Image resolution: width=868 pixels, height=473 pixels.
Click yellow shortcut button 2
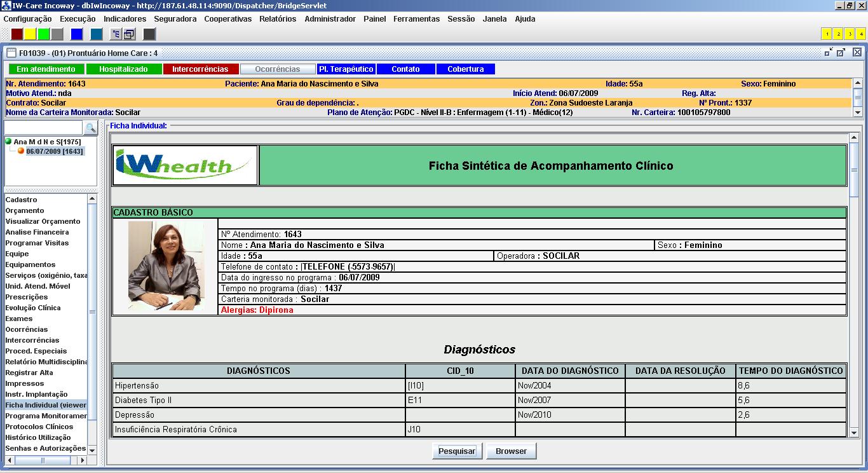click(838, 34)
